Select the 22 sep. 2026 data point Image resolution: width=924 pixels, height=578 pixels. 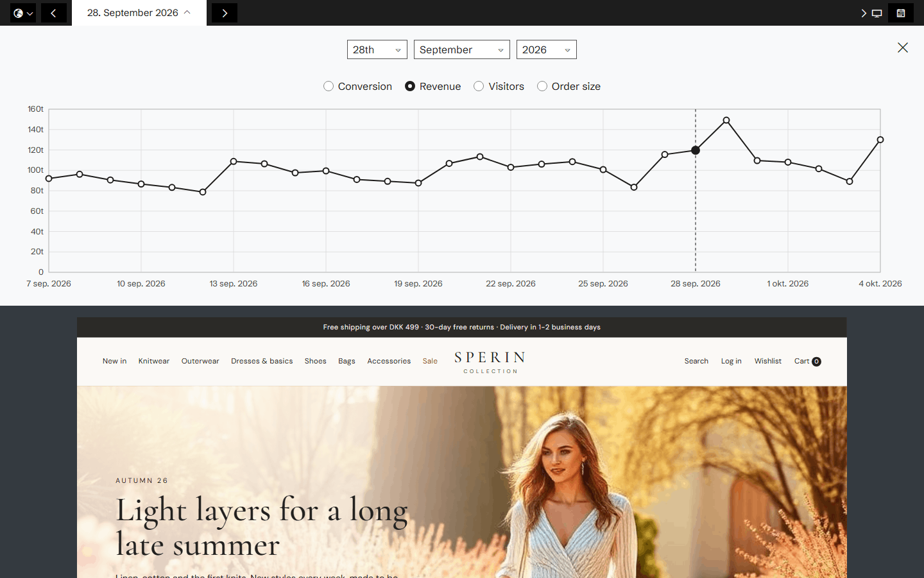click(511, 167)
